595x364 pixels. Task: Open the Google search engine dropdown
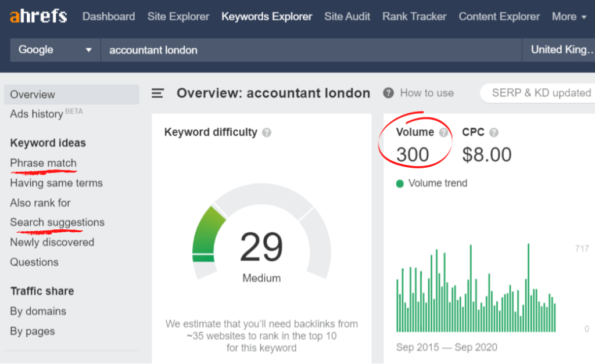point(55,50)
